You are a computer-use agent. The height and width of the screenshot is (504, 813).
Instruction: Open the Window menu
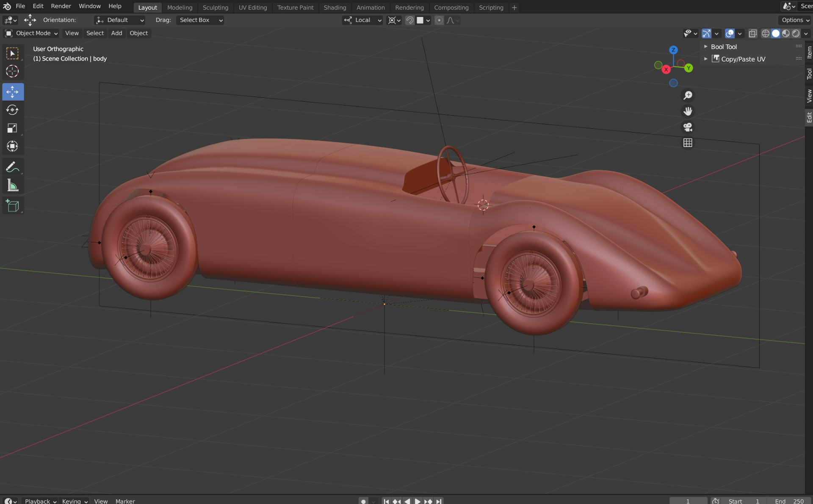click(89, 6)
